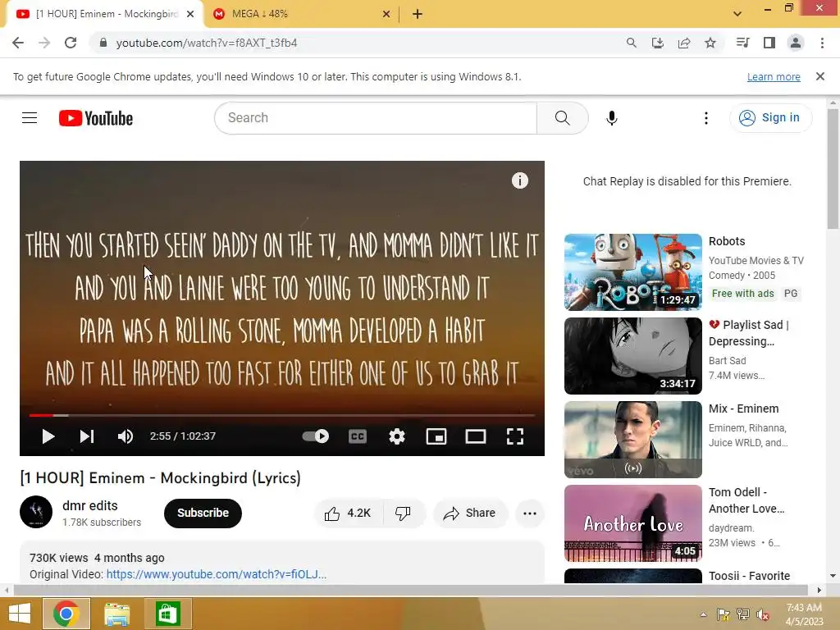Toggle the autoplay switch in player
840x630 pixels.
316,436
